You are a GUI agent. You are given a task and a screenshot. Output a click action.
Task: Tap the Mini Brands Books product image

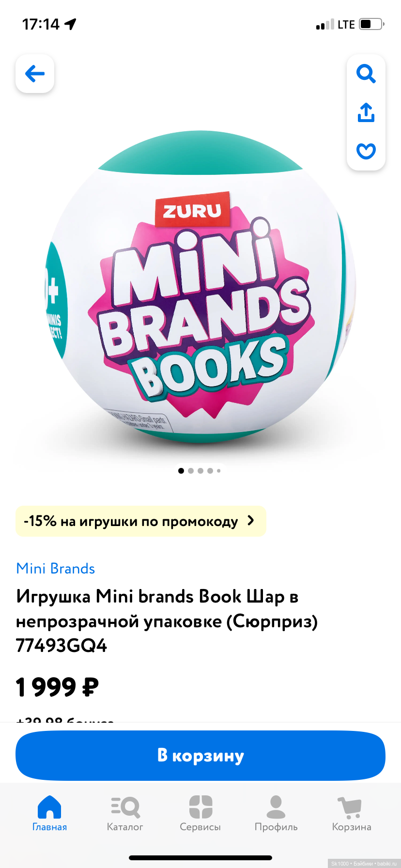coord(200,287)
